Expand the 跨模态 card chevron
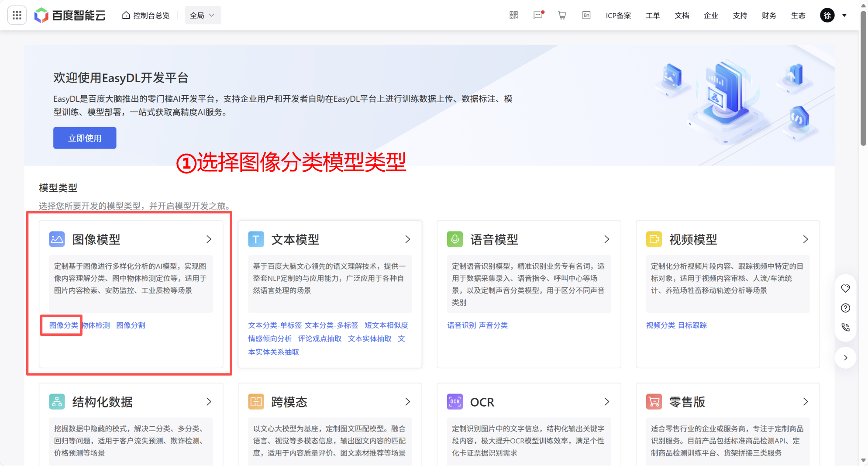Screen dimensions: 868x466 click(408, 402)
